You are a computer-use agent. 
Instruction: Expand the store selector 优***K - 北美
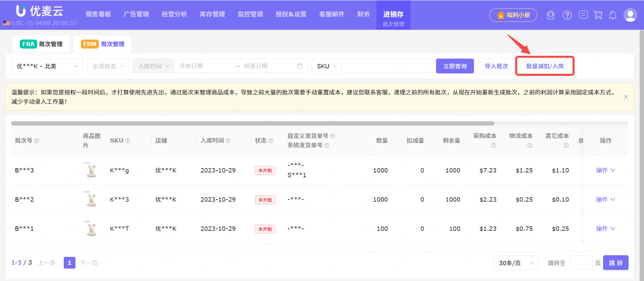coord(47,66)
